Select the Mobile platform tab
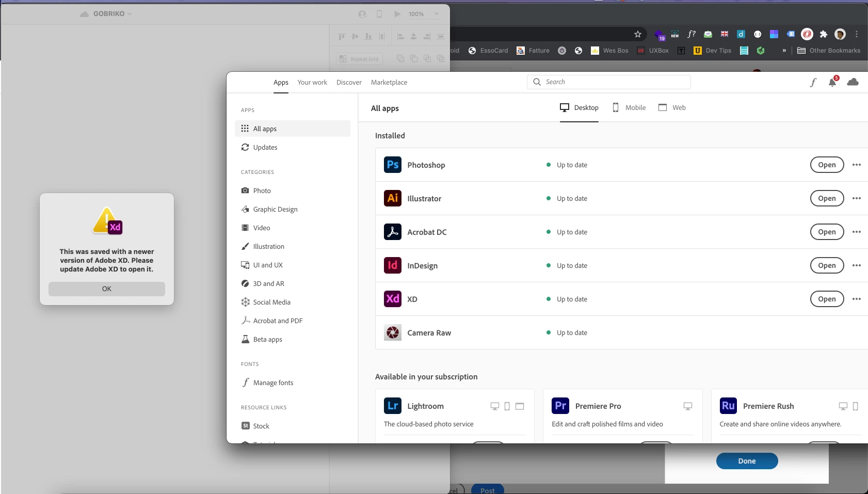The height and width of the screenshot is (494, 868). 629,107
